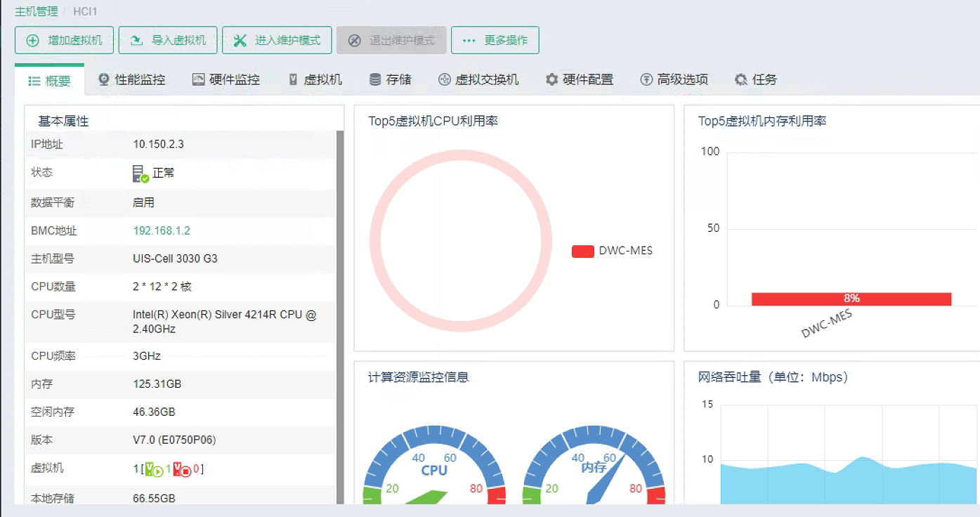Viewport: 980px width, 517px height.
Task: Open the 虚拟机 tab
Action: 315,79
